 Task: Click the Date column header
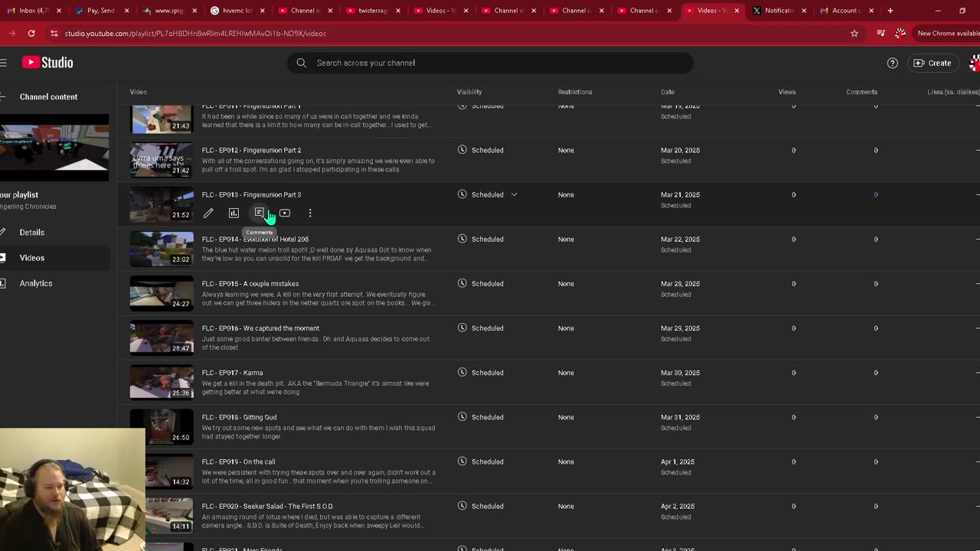(x=668, y=92)
